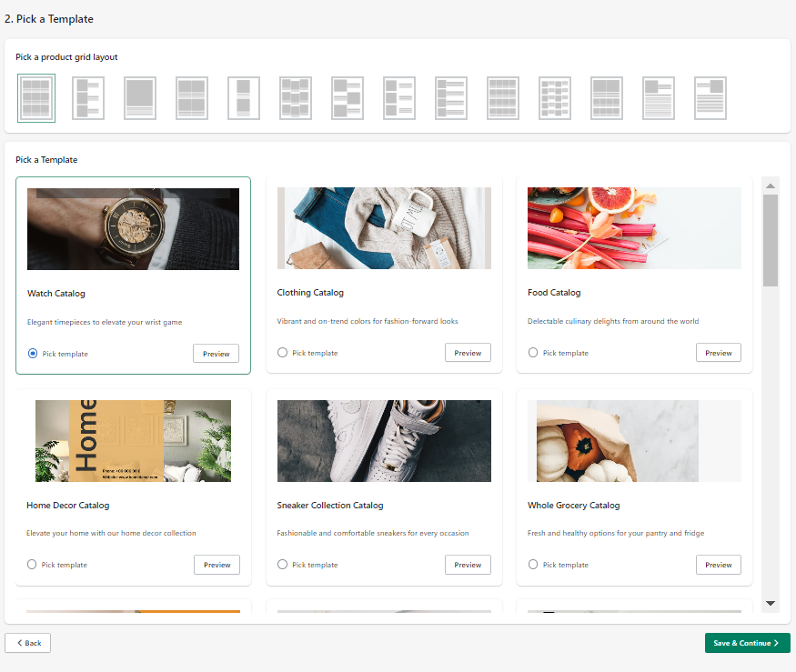Click the Clothing Catalog title

[310, 292]
